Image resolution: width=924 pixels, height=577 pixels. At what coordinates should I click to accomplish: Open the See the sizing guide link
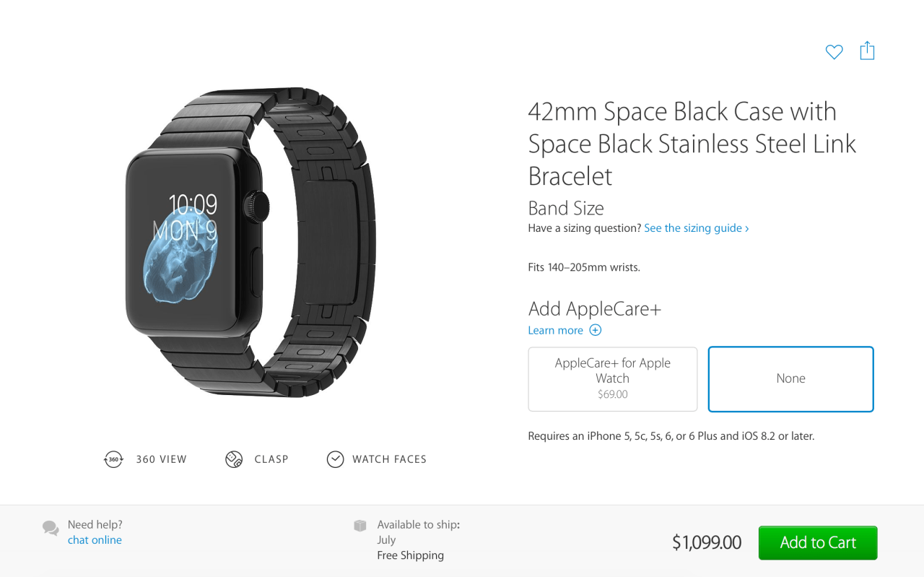pos(696,228)
